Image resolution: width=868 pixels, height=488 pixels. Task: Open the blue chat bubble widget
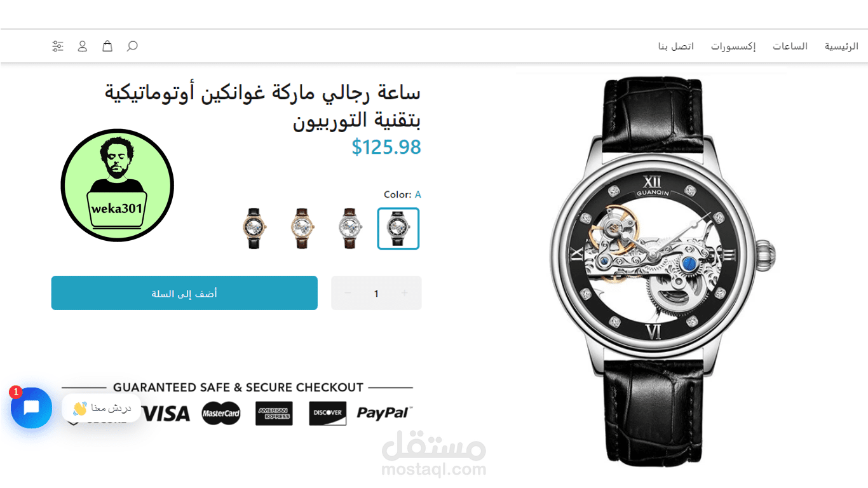coord(31,408)
